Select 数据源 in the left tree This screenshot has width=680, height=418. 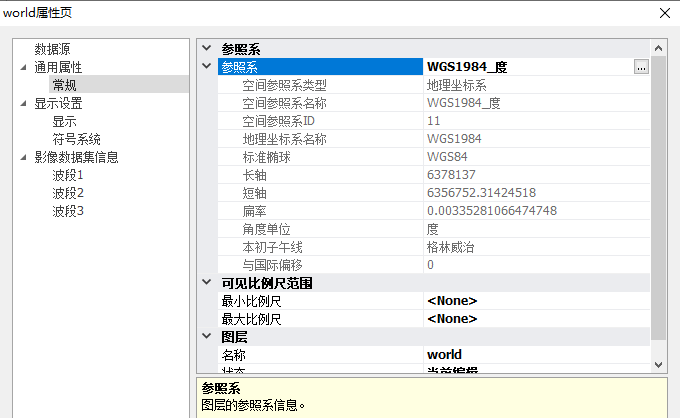pos(52,49)
